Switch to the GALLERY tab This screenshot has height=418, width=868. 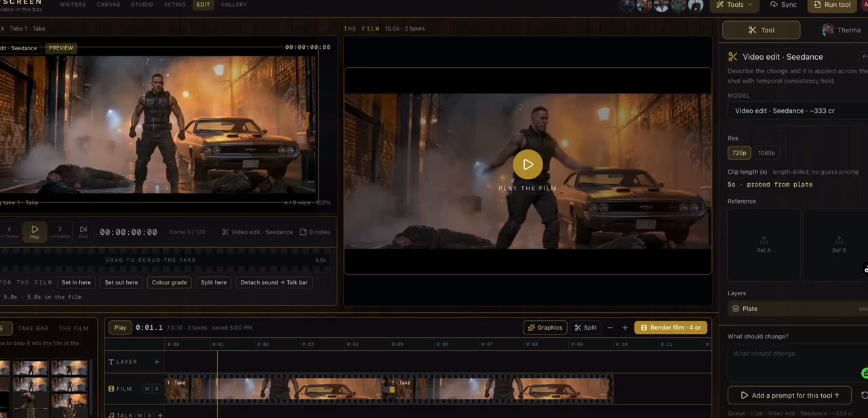tap(233, 5)
